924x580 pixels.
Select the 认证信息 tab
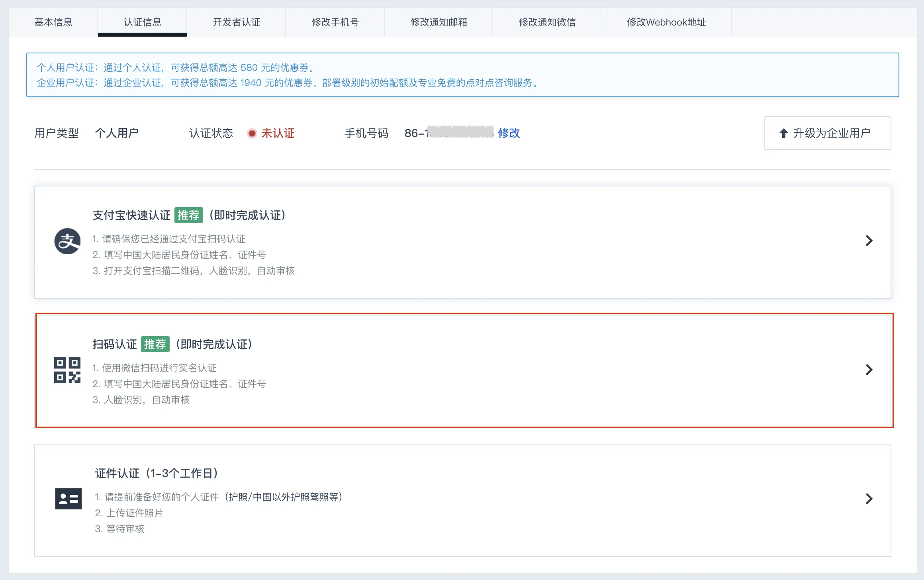click(143, 22)
